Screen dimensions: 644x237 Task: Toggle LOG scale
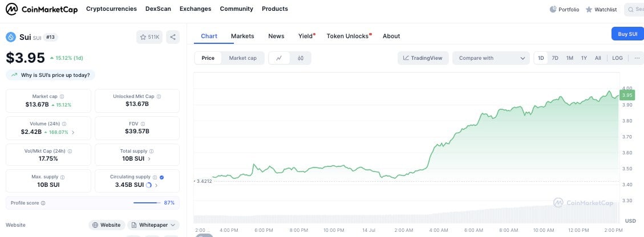click(x=617, y=58)
